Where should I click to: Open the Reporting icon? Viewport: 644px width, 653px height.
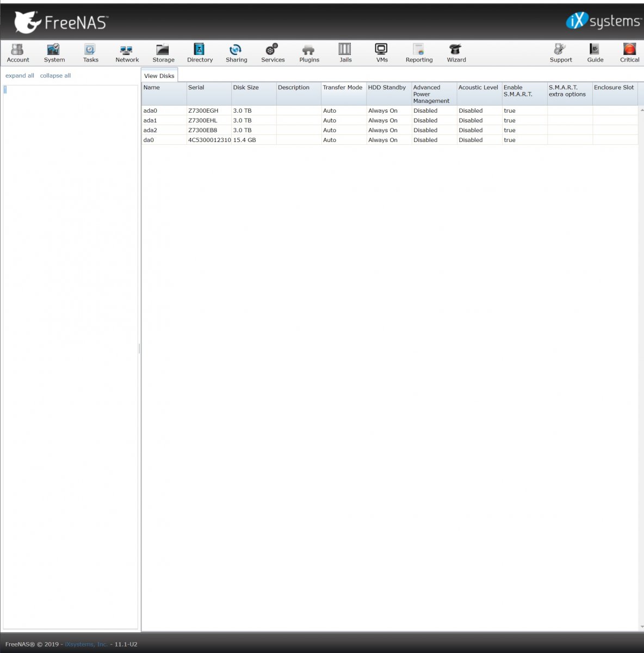pyautogui.click(x=419, y=53)
